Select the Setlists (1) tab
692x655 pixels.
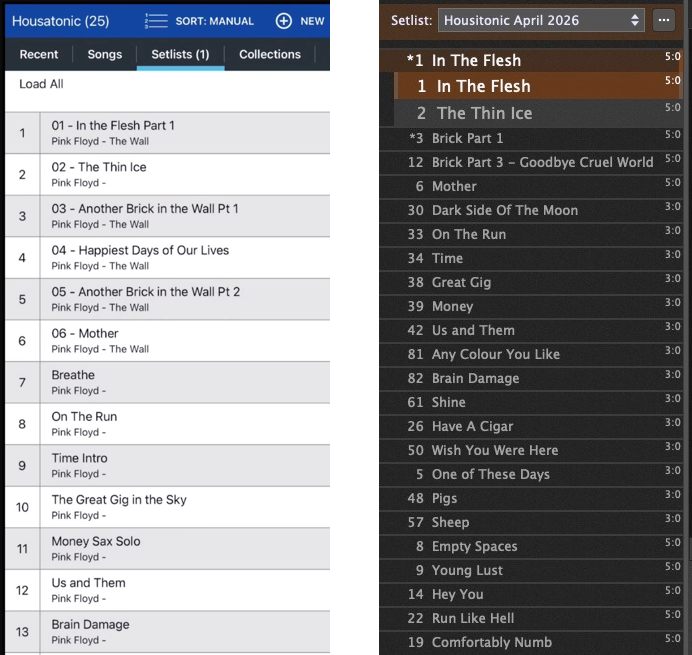pos(181,54)
